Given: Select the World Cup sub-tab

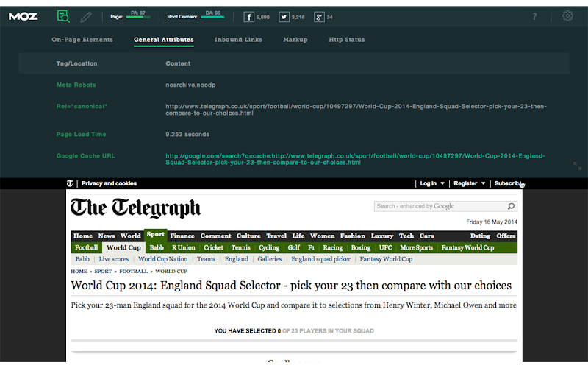Looking at the screenshot, I should click(123, 247).
